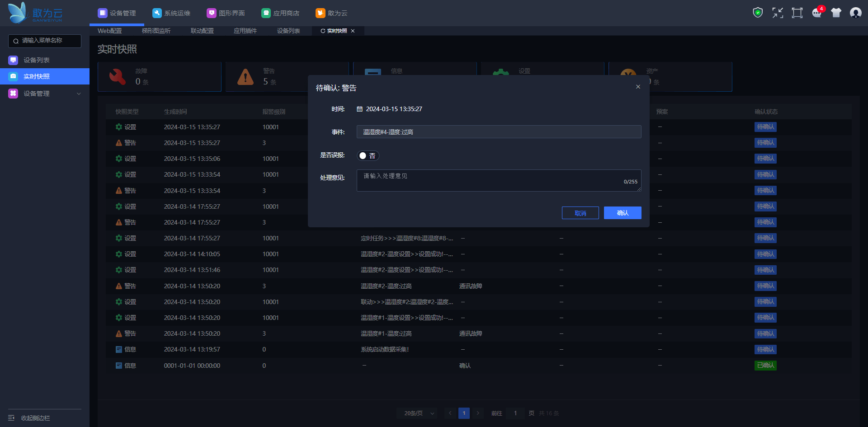Image resolution: width=868 pixels, height=427 pixels.
Task: Switch to the 设备列表 tab
Action: point(288,31)
